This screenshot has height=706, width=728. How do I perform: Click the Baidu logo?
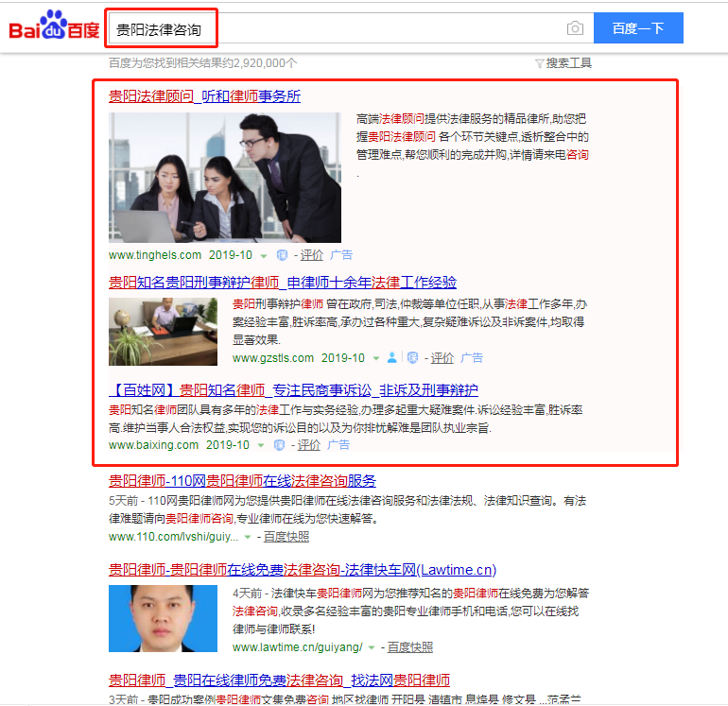55,26
